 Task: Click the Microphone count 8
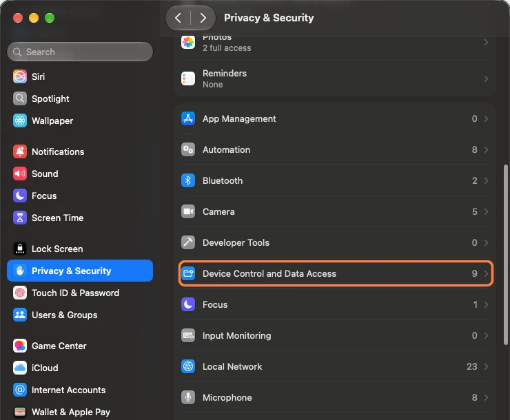tap(475, 397)
